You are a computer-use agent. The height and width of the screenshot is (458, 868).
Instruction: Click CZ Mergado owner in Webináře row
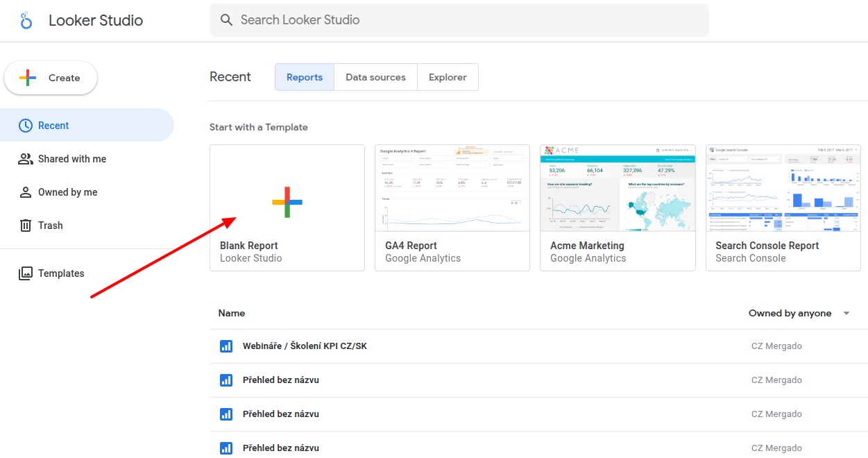(x=776, y=346)
